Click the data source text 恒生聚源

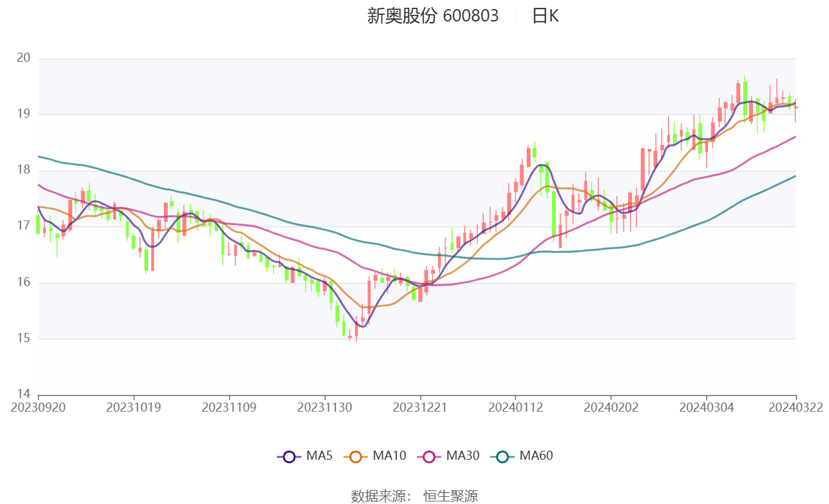(x=451, y=496)
